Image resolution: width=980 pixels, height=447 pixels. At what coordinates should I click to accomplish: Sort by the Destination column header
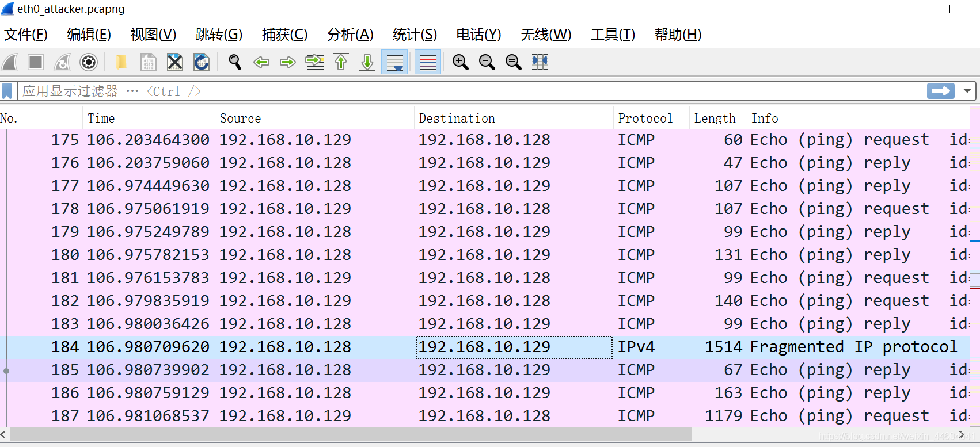point(514,118)
